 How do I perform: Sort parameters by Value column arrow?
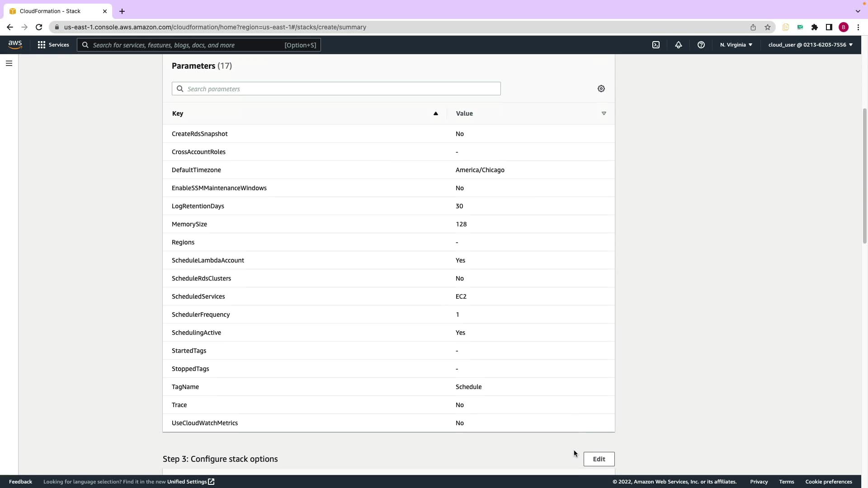click(604, 113)
